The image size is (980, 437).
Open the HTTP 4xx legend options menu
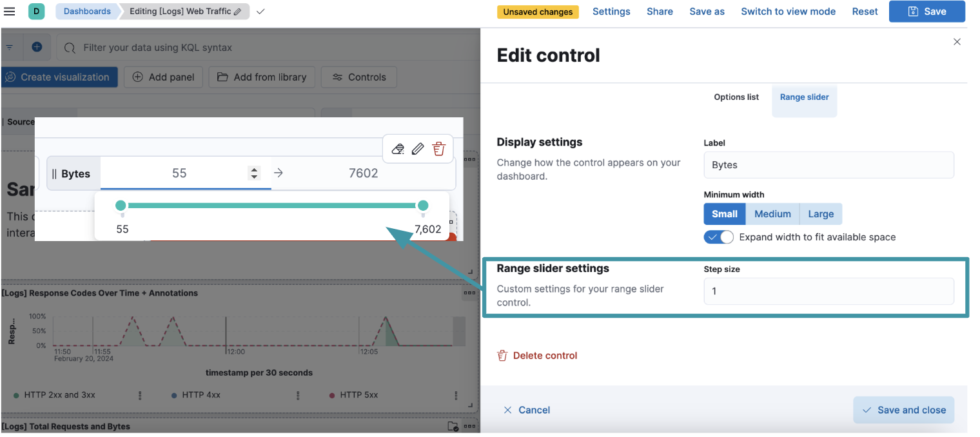point(299,394)
